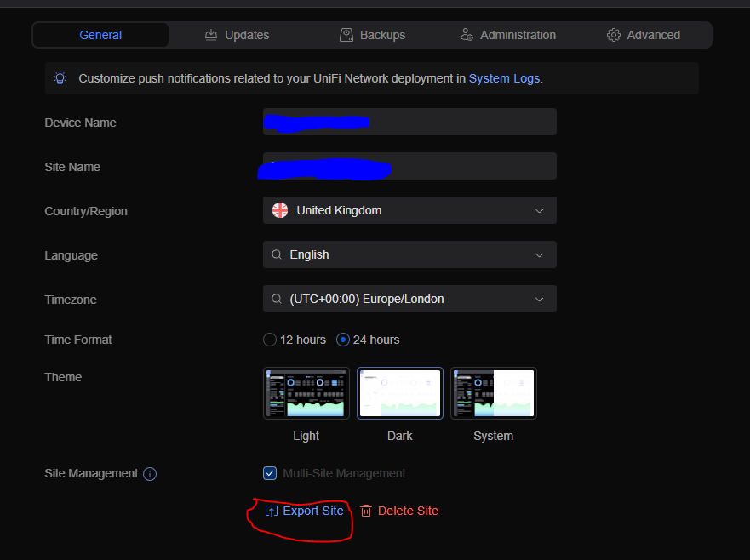
Task: Click the Site Management info icon
Action: coord(150,474)
